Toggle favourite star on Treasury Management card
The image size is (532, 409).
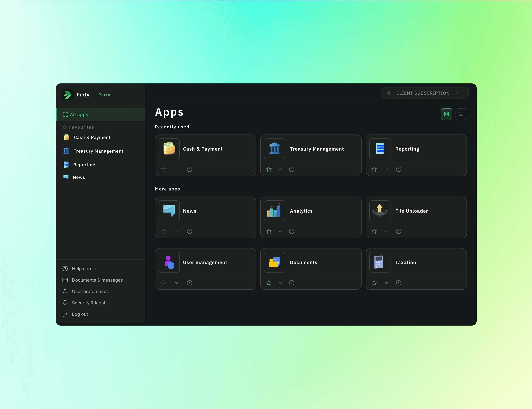[269, 169]
